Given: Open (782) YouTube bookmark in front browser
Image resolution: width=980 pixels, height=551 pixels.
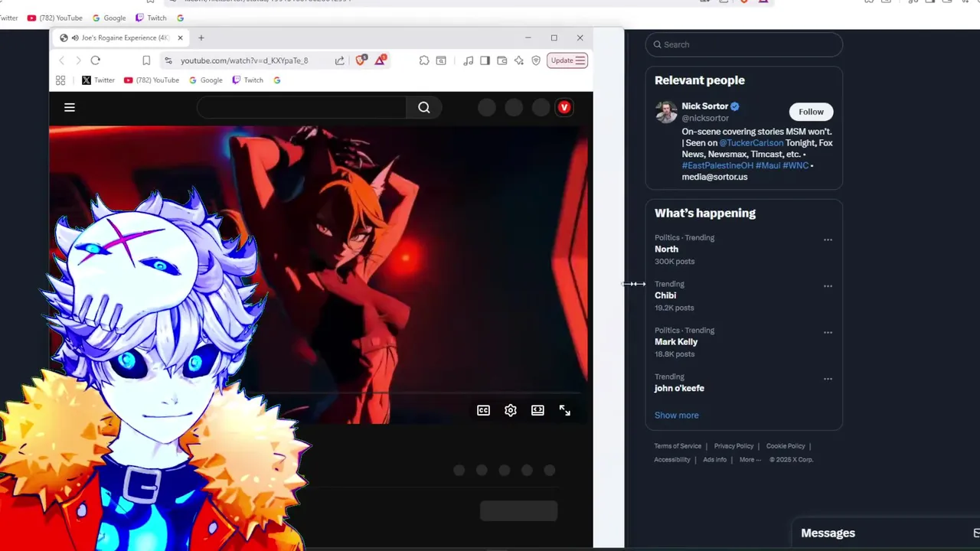Looking at the screenshot, I should [151, 80].
